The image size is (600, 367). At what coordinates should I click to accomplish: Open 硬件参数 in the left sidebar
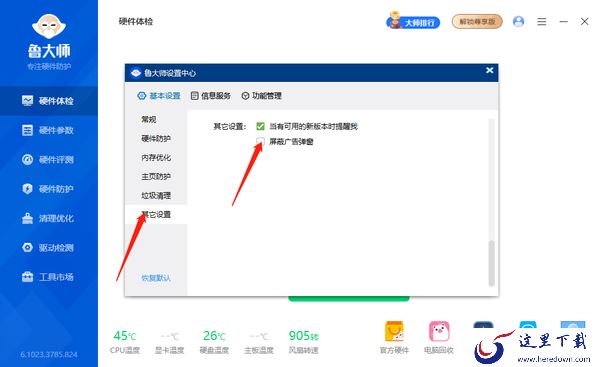[x=49, y=130]
